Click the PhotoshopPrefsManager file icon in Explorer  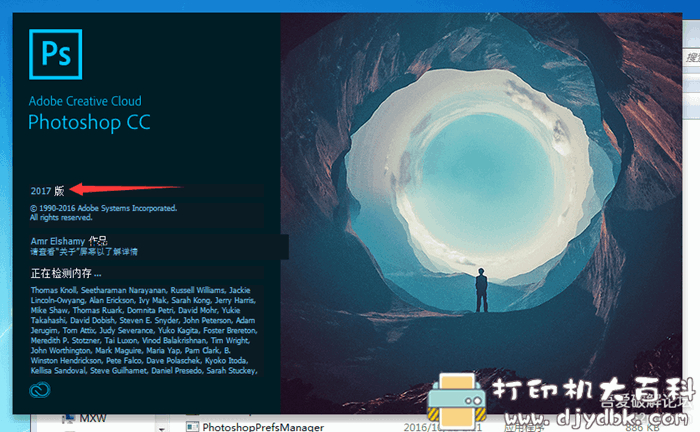pyautogui.click(x=192, y=427)
